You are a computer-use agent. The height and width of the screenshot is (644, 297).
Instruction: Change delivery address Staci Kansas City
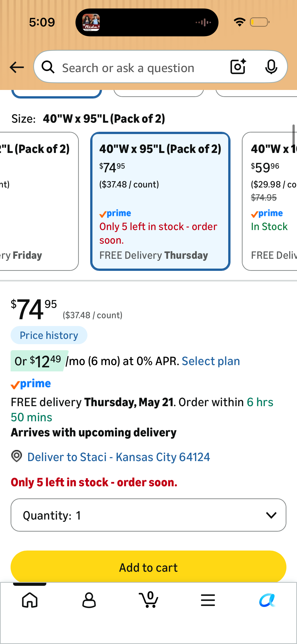tap(119, 457)
